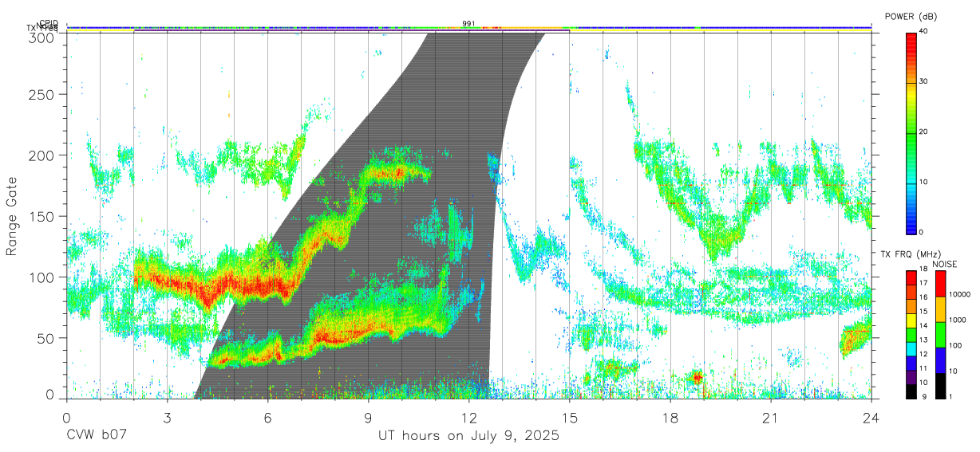Click the 991 CPID label above the plot

tap(469, 23)
